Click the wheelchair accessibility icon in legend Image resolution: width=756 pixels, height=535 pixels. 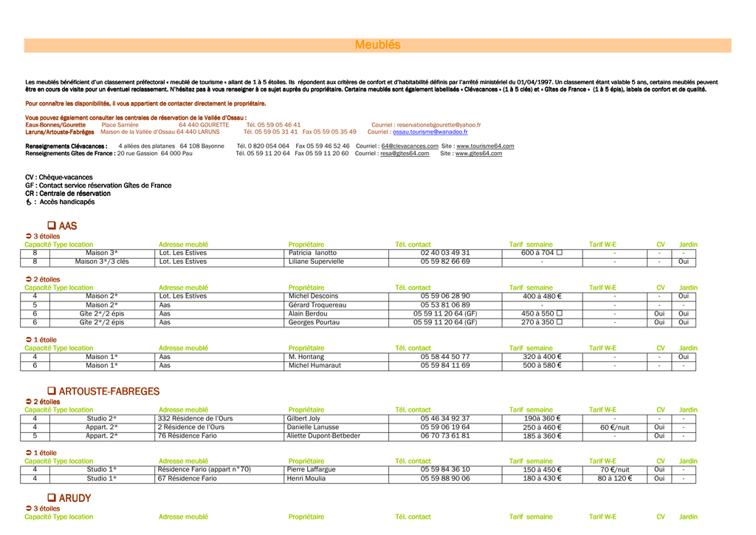click(x=29, y=202)
